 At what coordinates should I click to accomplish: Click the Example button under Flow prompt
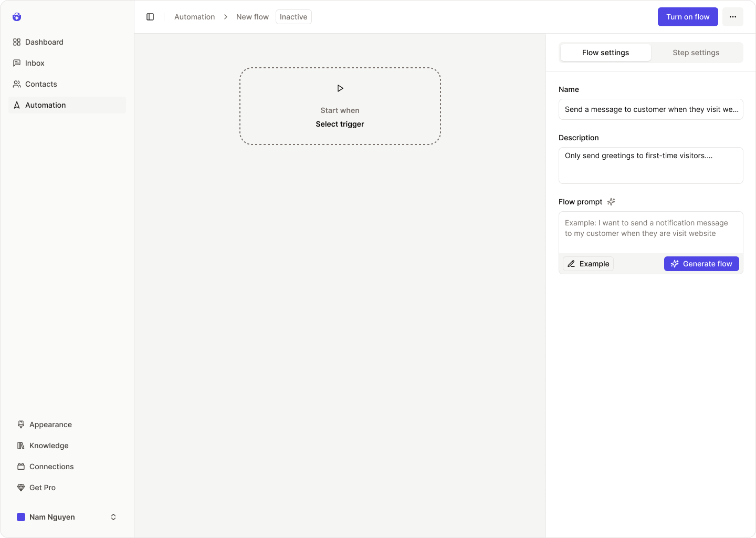pyautogui.click(x=588, y=264)
